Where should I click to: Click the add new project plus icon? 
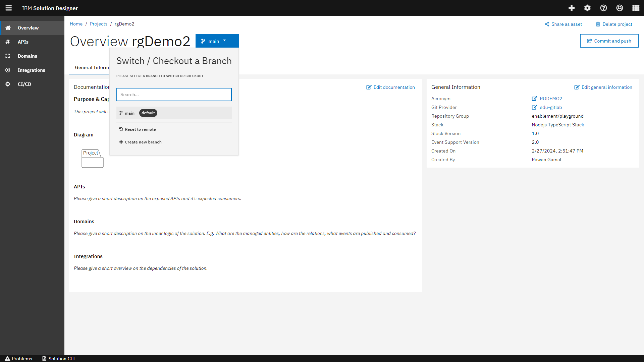572,8
